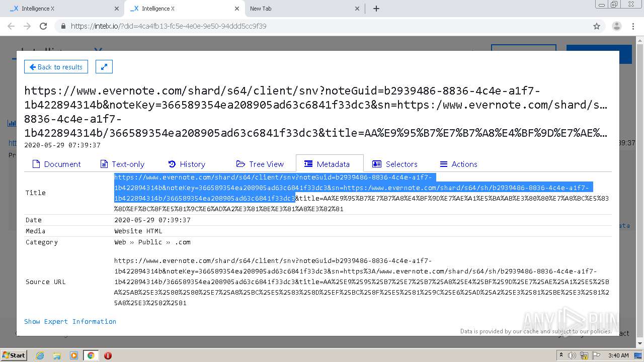
Task: Select the Metadata tab
Action: 330,164
